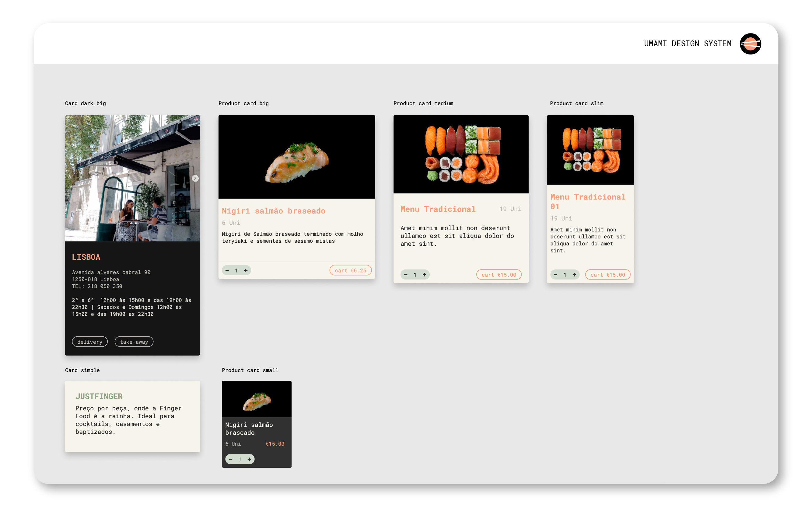Click the cart €6.25 button
The width and height of the screenshot is (812, 507).
pos(350,270)
